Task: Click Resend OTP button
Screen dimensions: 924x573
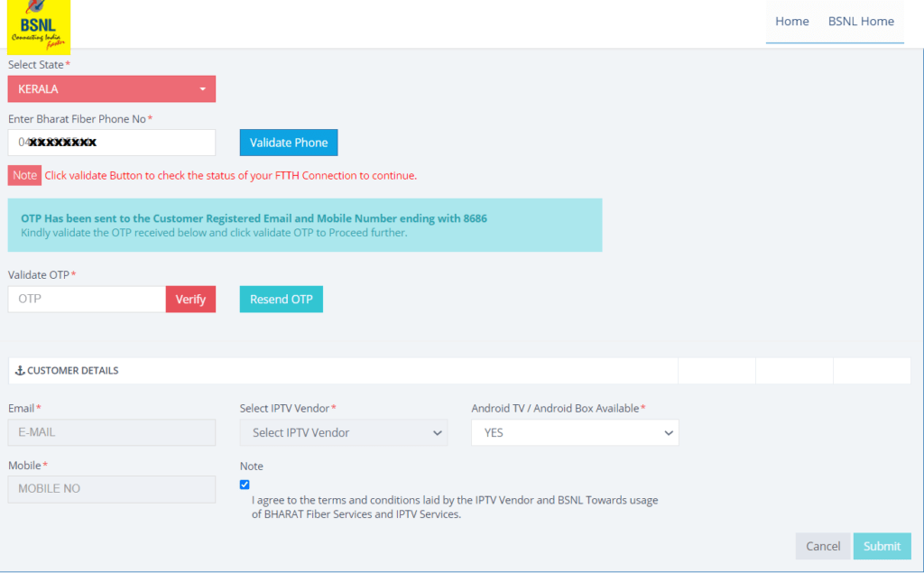Action: [x=281, y=300]
